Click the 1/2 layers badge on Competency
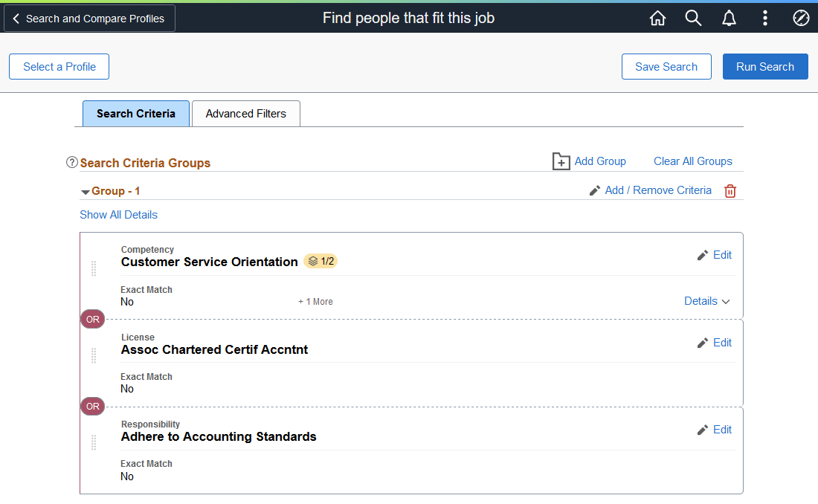The image size is (818, 504). point(320,261)
